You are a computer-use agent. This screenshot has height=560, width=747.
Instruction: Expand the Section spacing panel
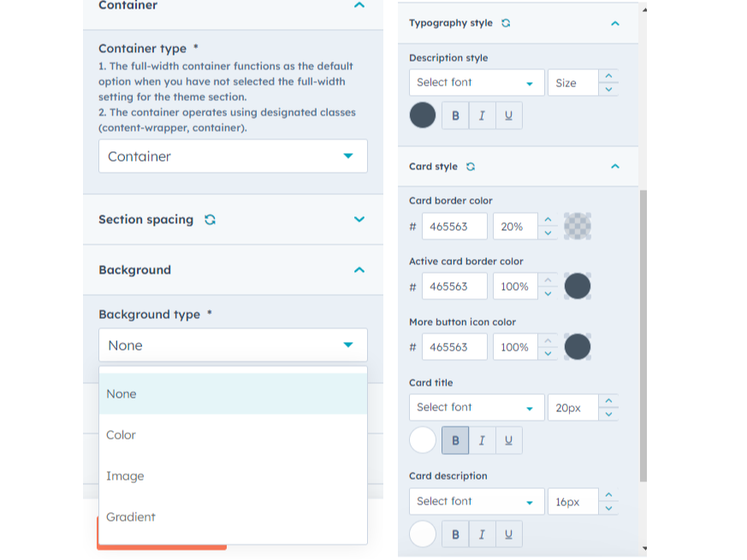click(x=359, y=220)
